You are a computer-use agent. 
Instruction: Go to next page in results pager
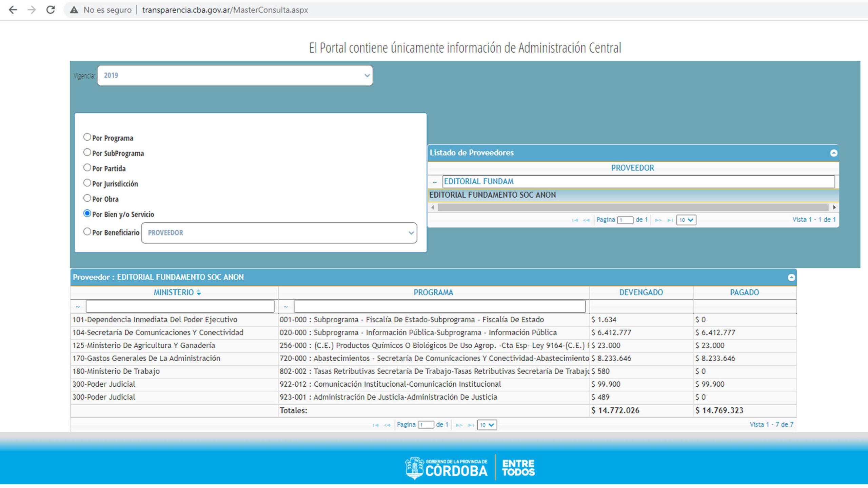(459, 425)
